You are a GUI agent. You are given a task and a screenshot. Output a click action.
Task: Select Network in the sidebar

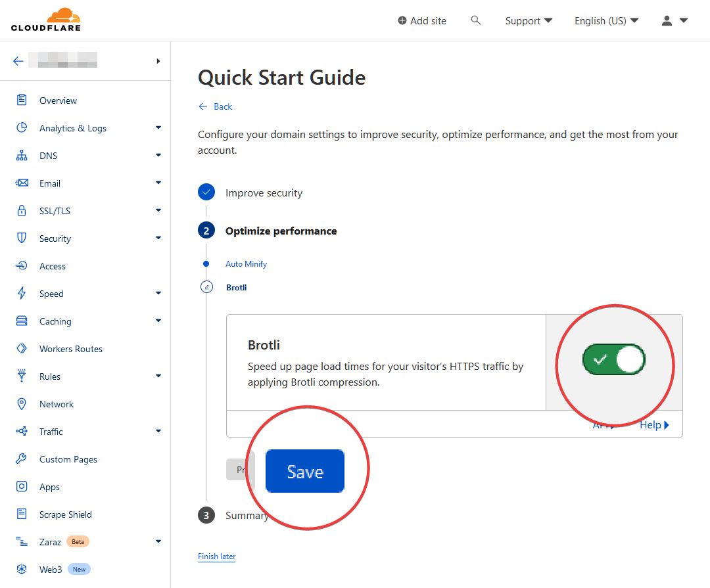(57, 404)
